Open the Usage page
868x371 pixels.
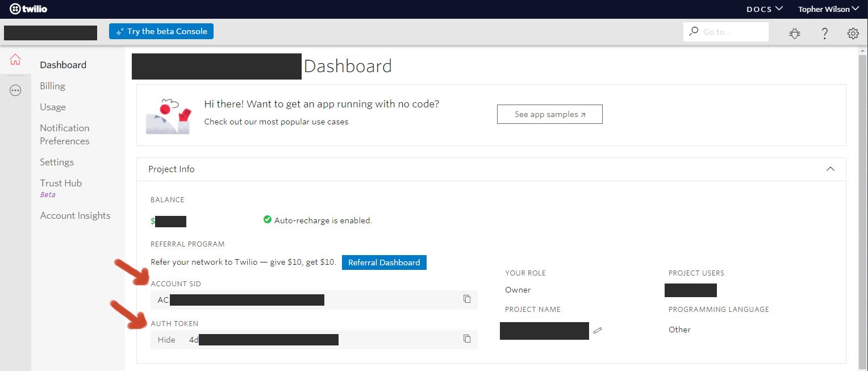pos(53,107)
